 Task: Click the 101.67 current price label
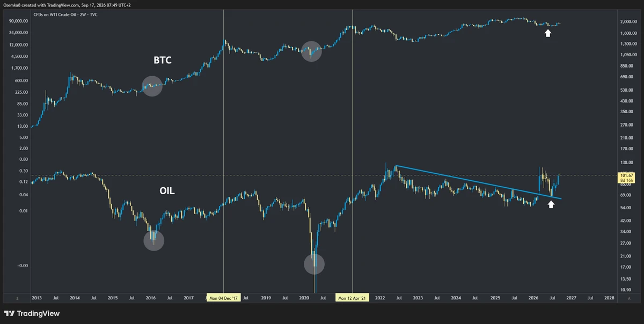626,175
